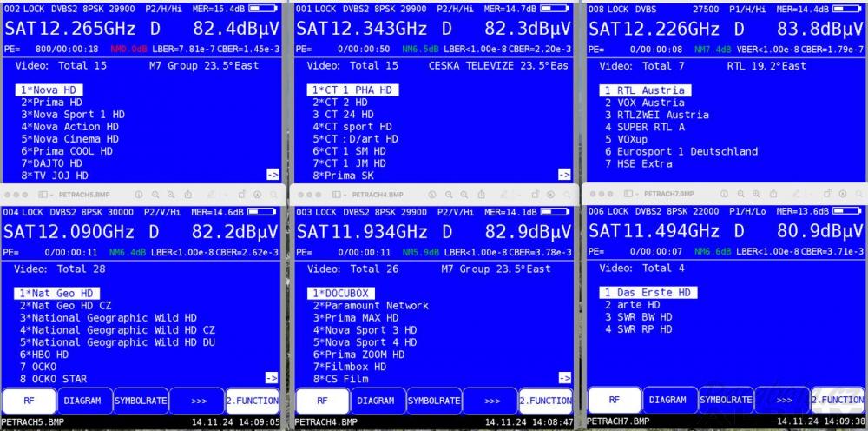
Task: Go to next softkeys (>>>) on PETRACH4.BMP screen
Action: pyautogui.click(x=490, y=401)
